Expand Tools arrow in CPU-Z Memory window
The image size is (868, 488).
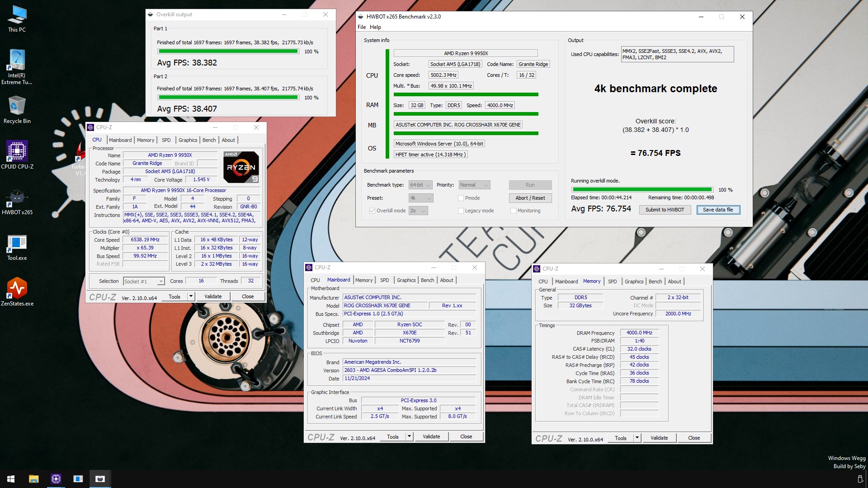(x=637, y=438)
